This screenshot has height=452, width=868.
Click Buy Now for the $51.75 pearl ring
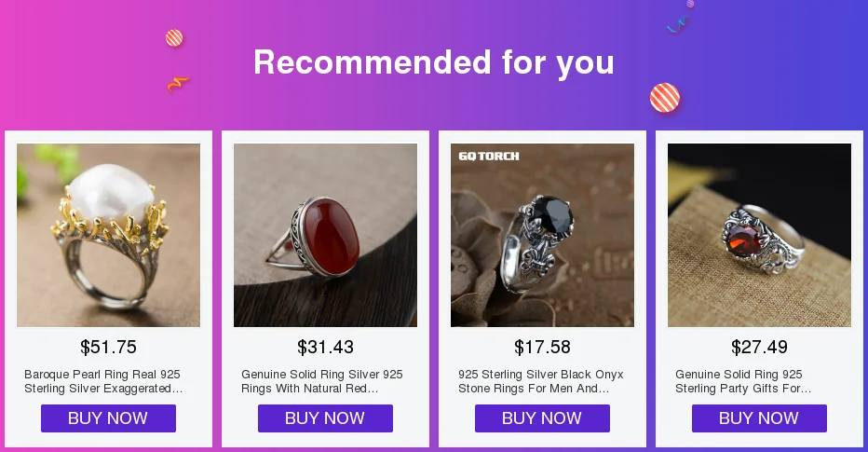(108, 418)
